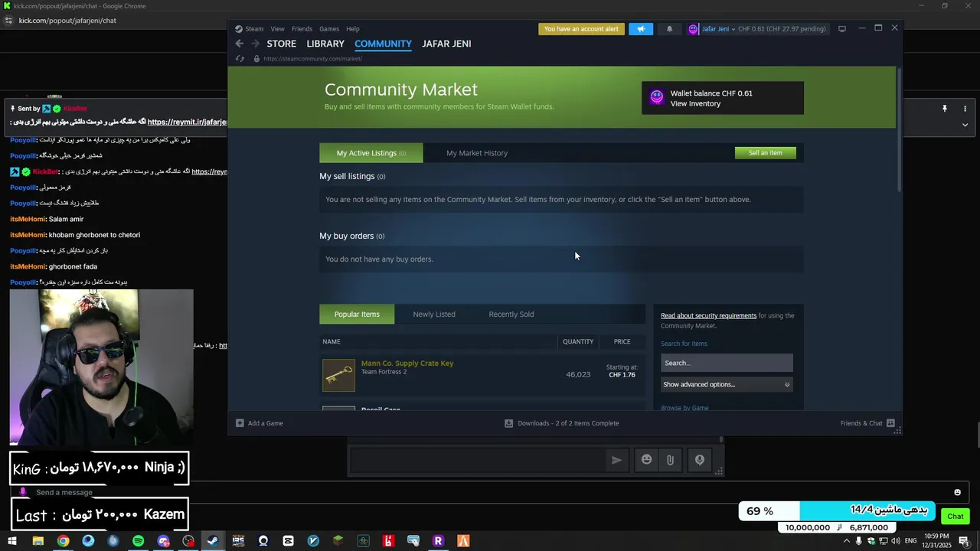This screenshot has height=551, width=980.
Task: Focus the Kick Send a message field
Action: coord(490,492)
